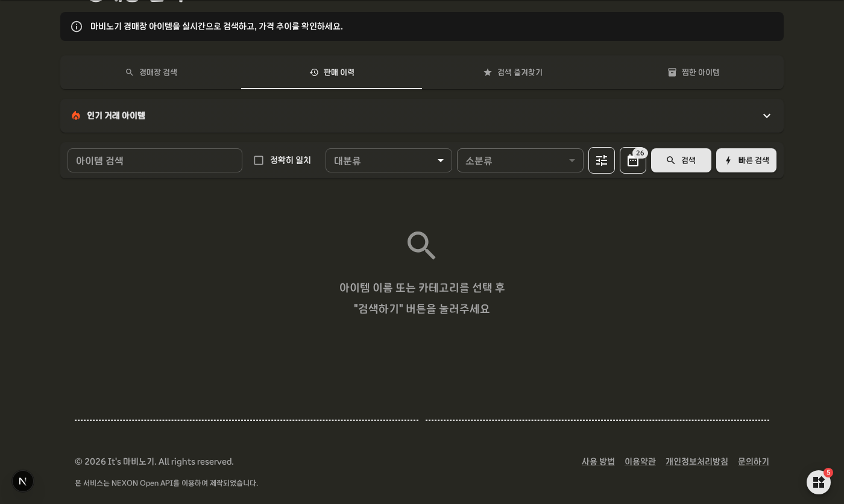
Task: Open the 대분류 dropdown
Action: click(389, 160)
